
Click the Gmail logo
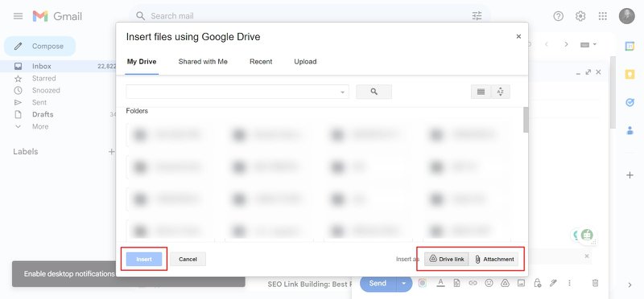pyautogui.click(x=57, y=16)
